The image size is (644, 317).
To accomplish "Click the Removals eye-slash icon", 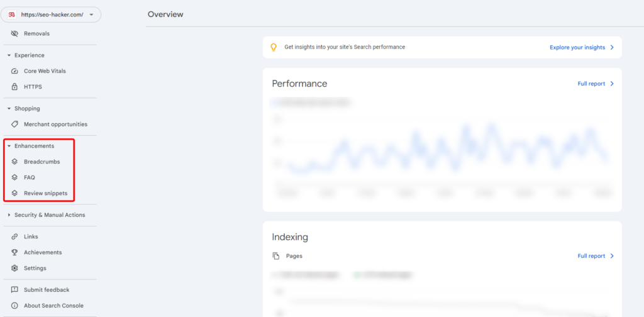I will pos(14,33).
